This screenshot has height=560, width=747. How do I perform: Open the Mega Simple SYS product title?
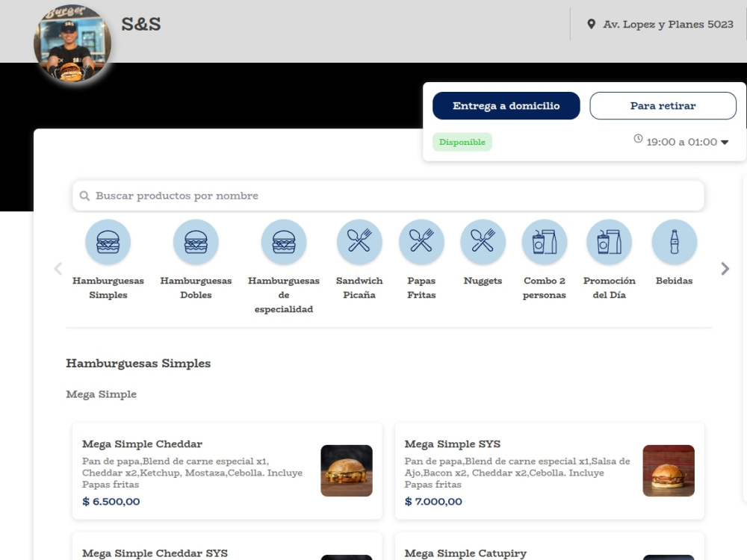click(453, 444)
